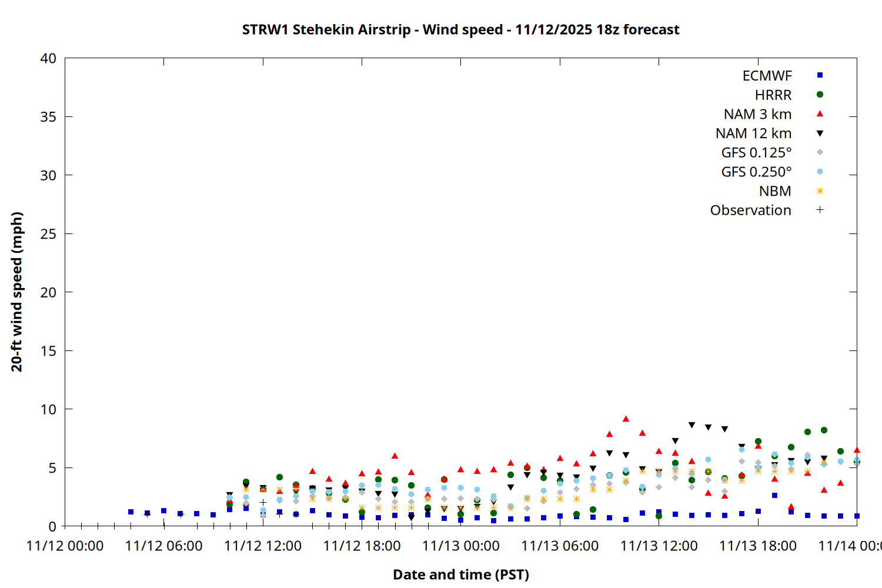Image resolution: width=882 pixels, height=588 pixels.
Task: Click the GFS 0.125° gray diamond legend marker
Action: [820, 152]
